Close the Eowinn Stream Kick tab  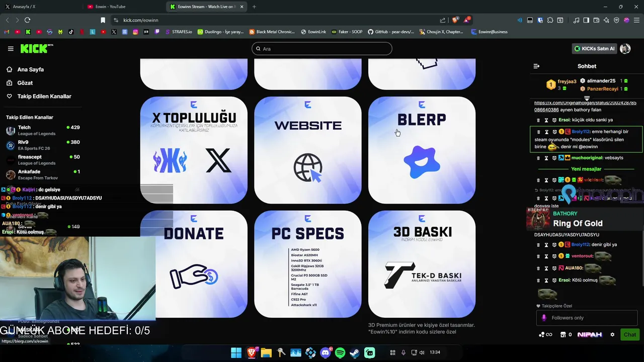242,7
